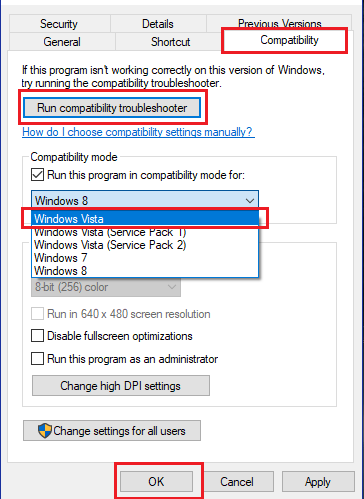This screenshot has height=499, width=364.
Task: Open the Previous Versions tab
Action: 280,22
